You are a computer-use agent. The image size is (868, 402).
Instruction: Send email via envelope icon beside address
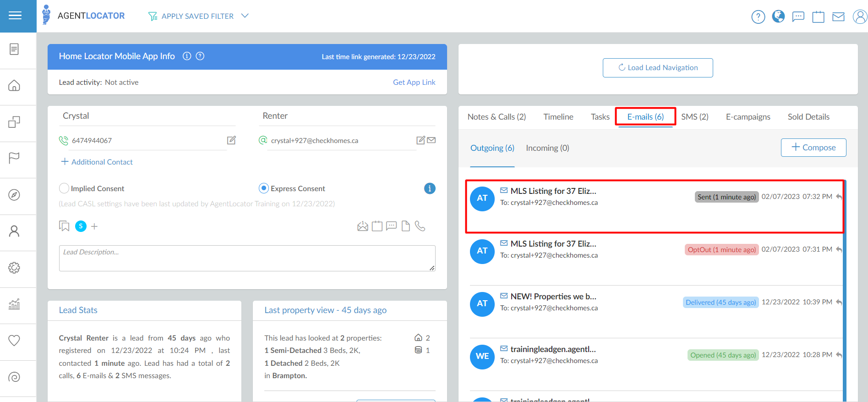431,140
